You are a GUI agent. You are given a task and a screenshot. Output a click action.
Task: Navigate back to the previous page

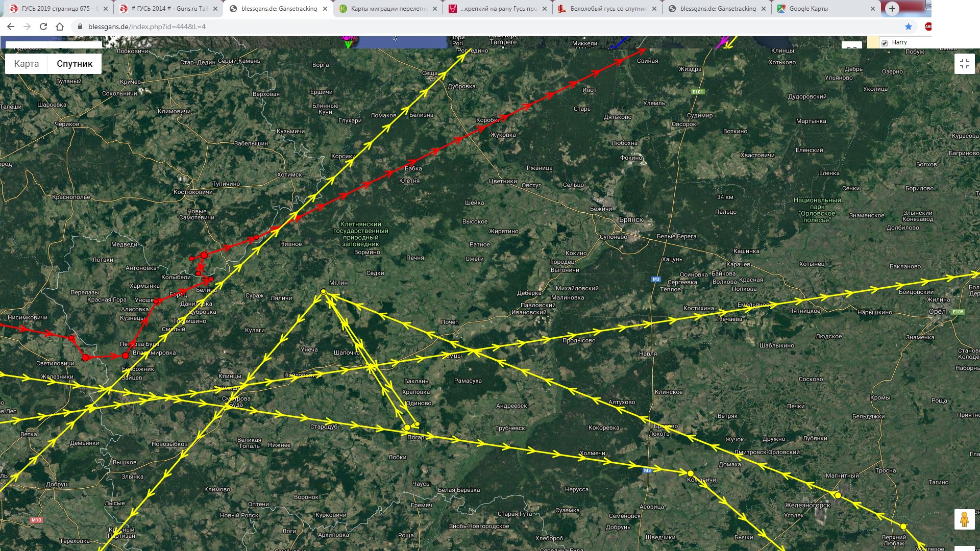pos(11,27)
